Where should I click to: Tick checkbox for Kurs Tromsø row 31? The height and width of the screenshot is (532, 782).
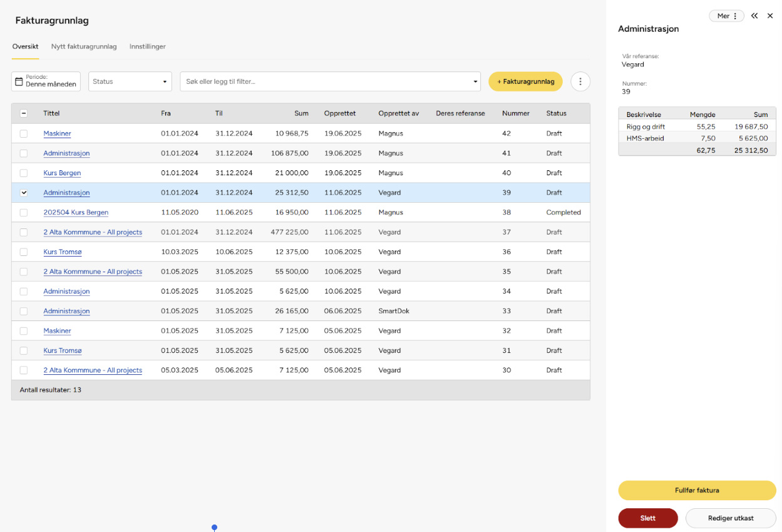pos(24,350)
